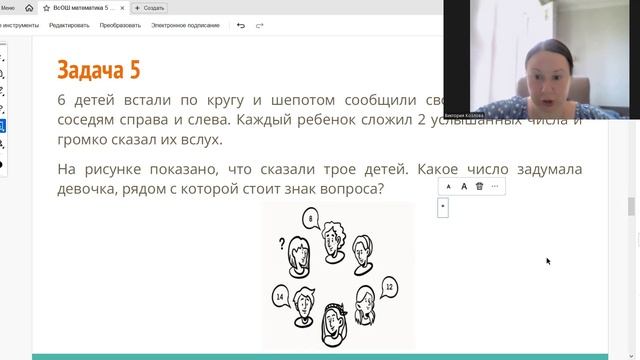Open the Электронное подписание tab
Screen dimensions: 640x360
[x=185, y=25]
